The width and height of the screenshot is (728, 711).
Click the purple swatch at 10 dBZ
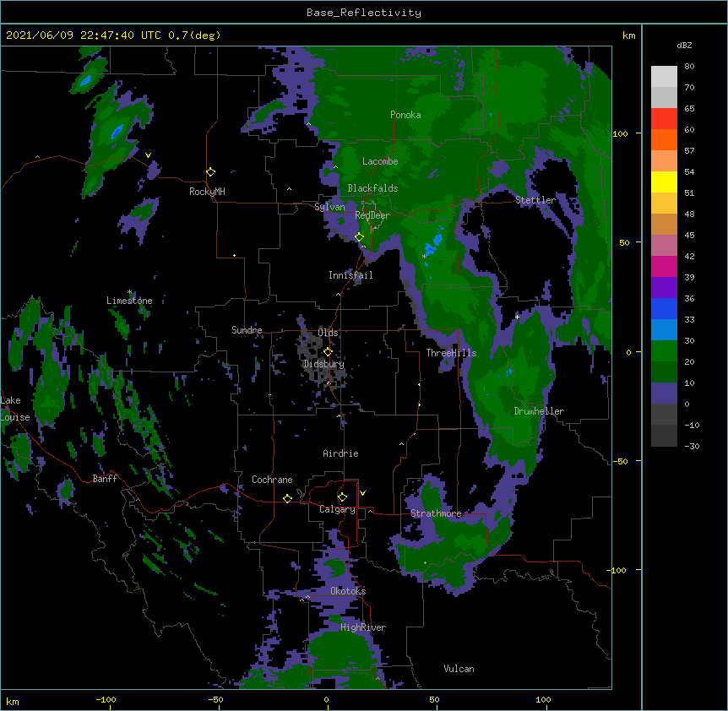(x=664, y=393)
